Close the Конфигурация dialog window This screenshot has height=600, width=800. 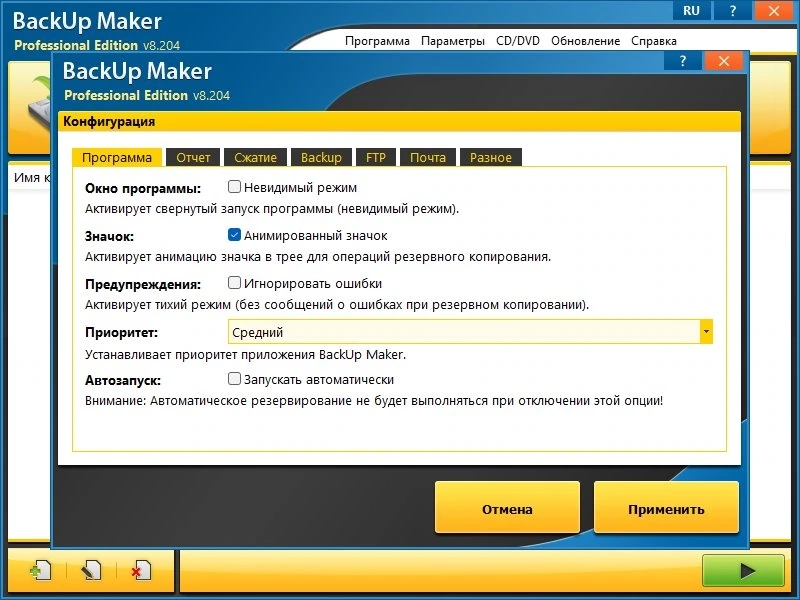click(x=723, y=61)
